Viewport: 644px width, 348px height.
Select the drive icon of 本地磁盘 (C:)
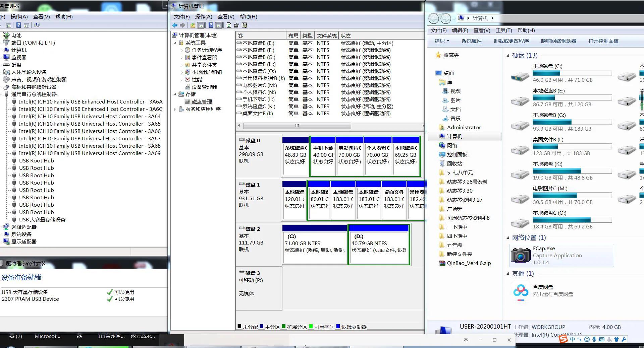tap(520, 77)
